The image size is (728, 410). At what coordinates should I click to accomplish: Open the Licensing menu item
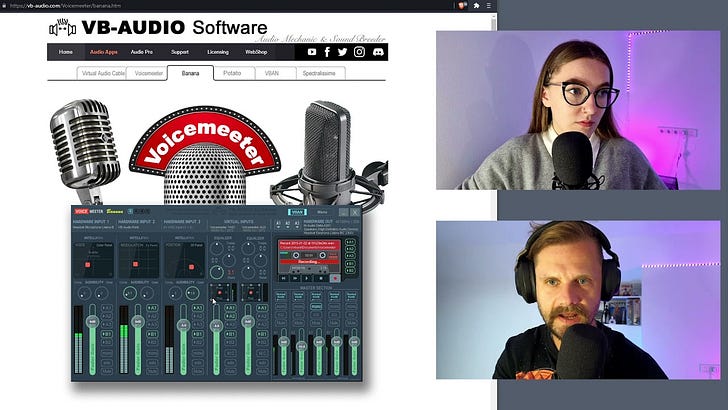point(218,52)
